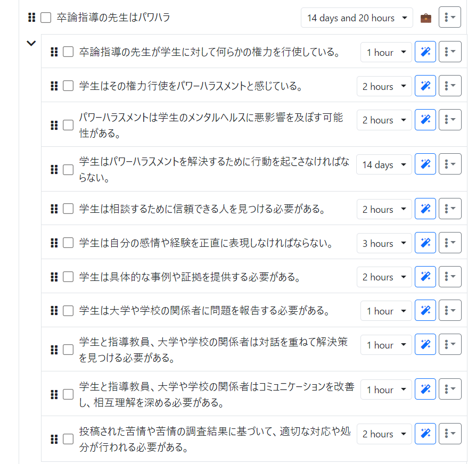Click magic wand for メンタルヘルスに悪影響 task
This screenshot has width=476, height=464.
click(425, 120)
